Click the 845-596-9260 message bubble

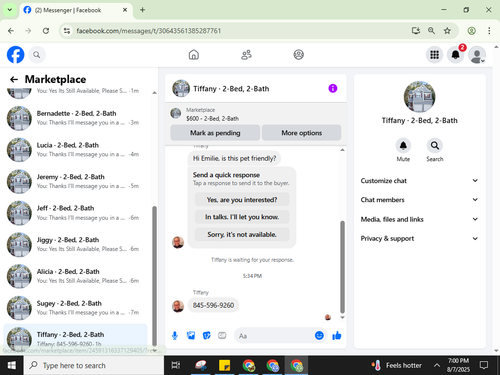213,305
